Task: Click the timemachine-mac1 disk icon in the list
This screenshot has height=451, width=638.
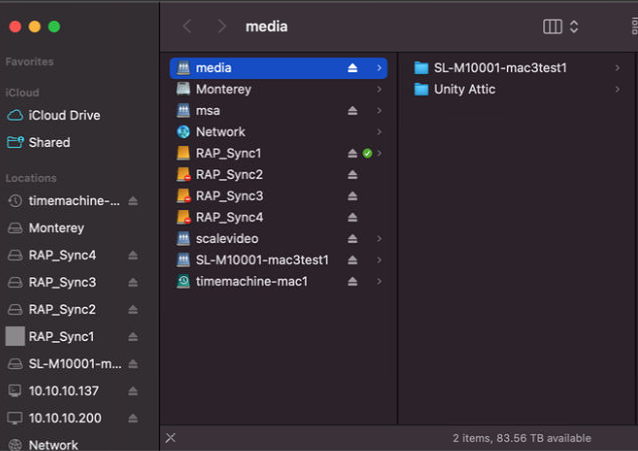Action: click(x=184, y=281)
